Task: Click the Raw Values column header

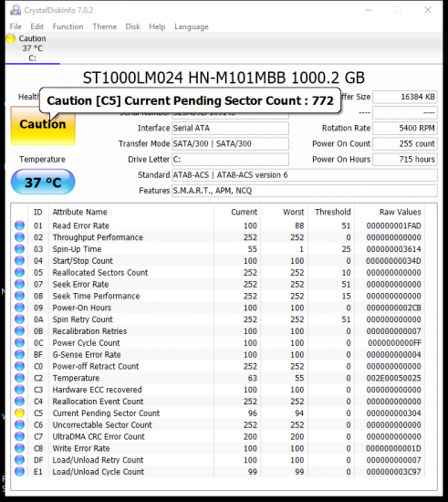Action: point(400,212)
